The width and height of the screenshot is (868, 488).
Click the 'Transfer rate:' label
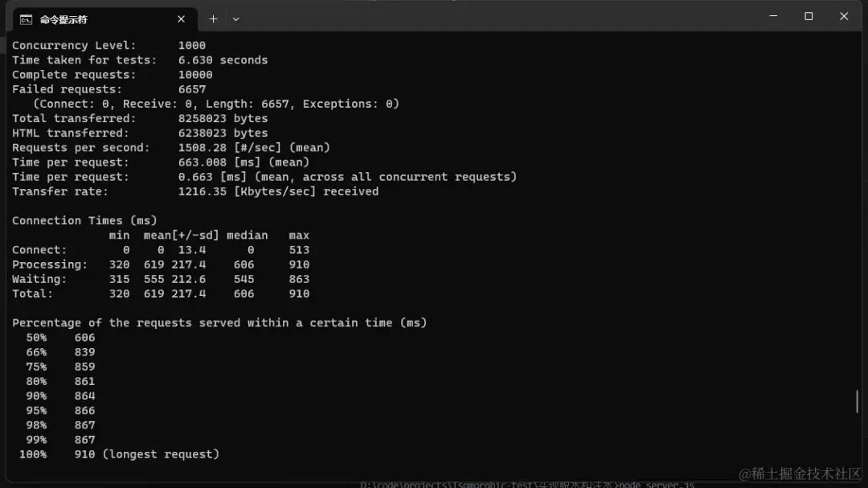60,191
